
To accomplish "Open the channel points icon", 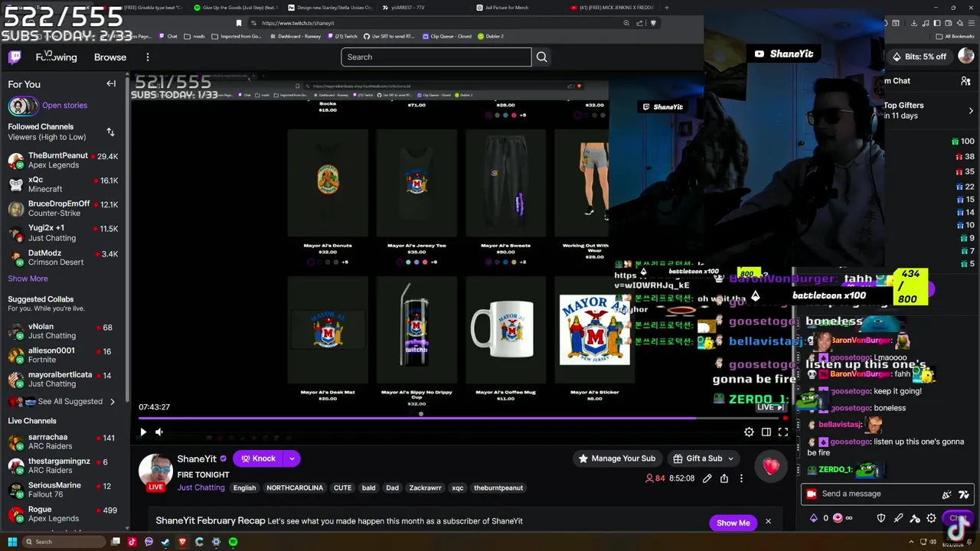I will coord(838,518).
